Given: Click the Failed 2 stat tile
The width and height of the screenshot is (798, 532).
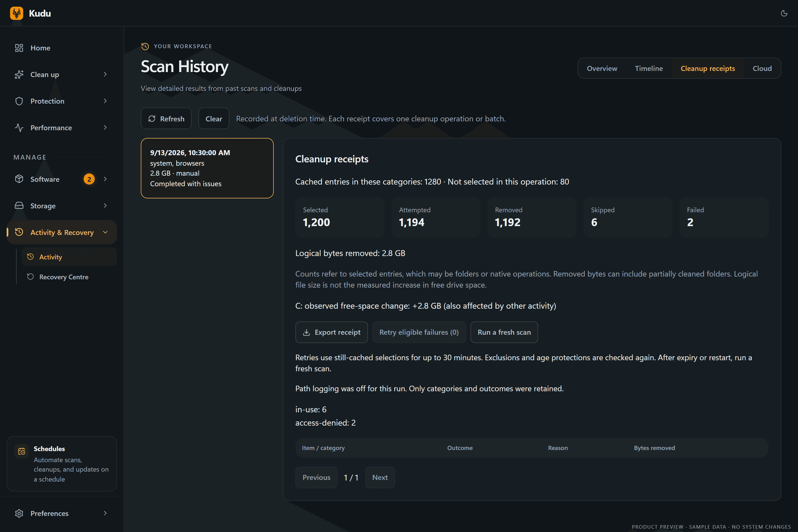Looking at the screenshot, I should [724, 218].
